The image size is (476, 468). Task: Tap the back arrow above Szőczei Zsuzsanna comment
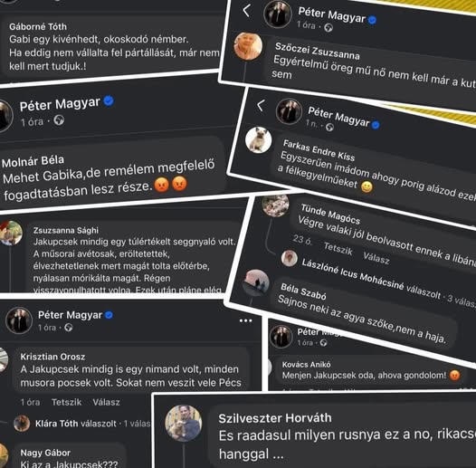point(246,10)
